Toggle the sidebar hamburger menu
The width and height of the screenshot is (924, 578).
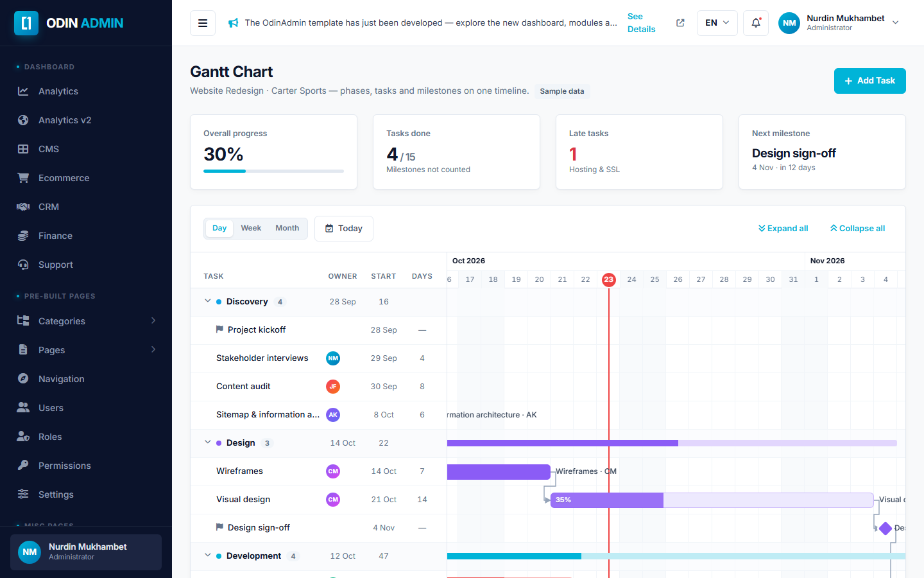(x=203, y=23)
